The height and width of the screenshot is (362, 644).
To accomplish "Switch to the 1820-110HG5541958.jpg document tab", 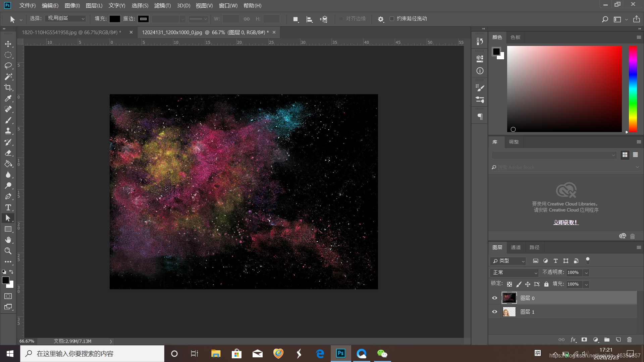I will tap(71, 33).
